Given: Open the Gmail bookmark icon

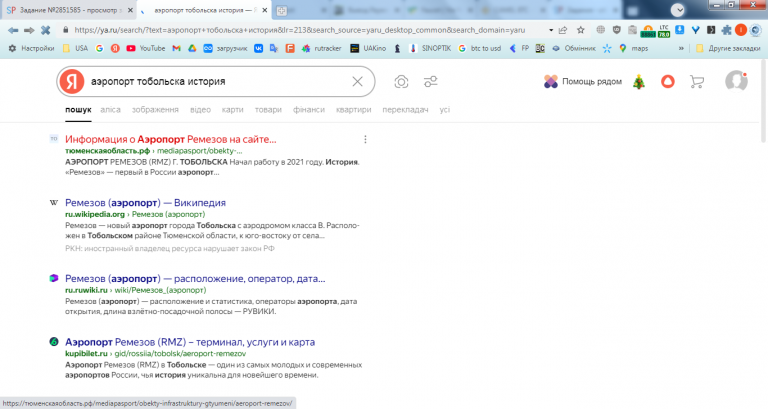Looking at the screenshot, I should (x=176, y=48).
